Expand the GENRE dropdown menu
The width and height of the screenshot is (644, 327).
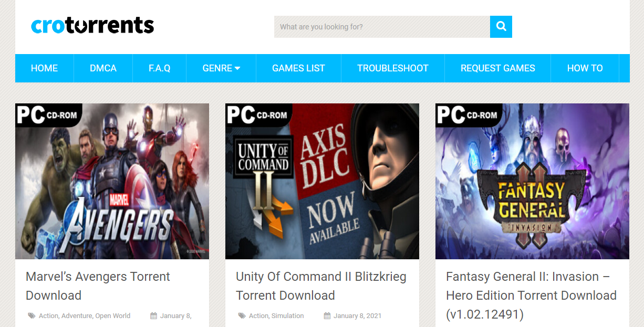tap(221, 68)
